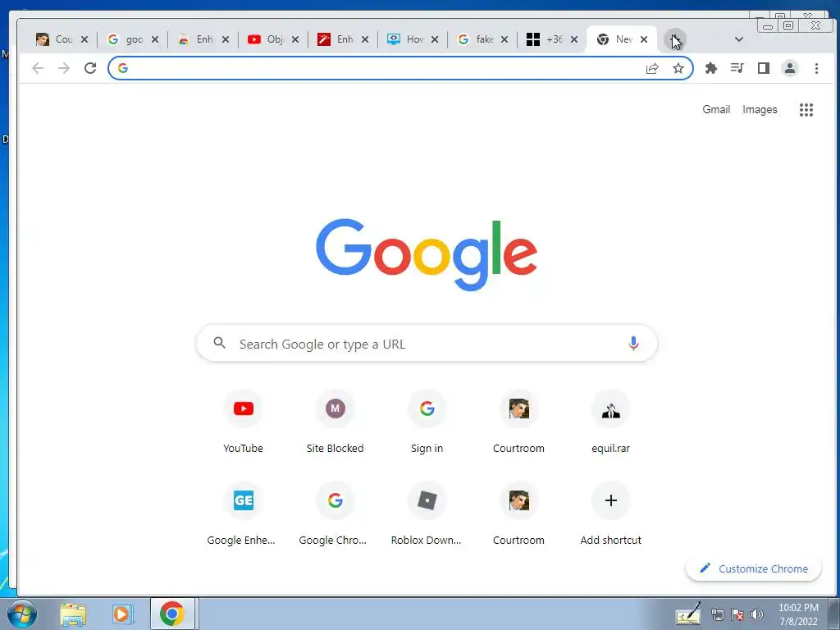Click the forward navigation arrow
This screenshot has height=630, width=840.
tap(64, 68)
